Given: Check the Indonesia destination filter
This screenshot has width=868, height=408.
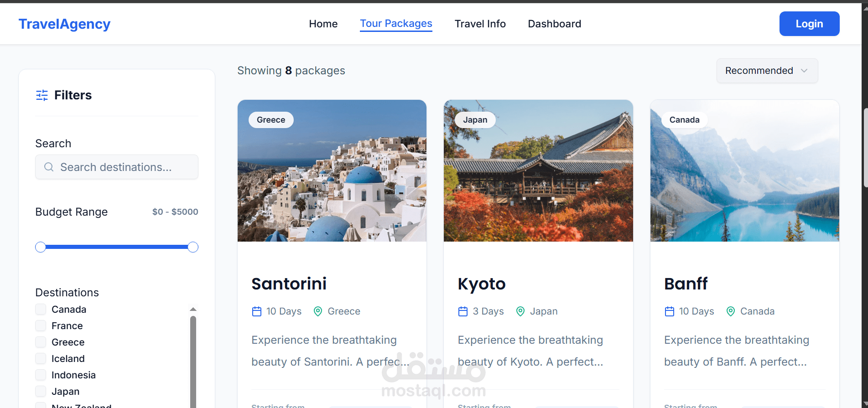Looking at the screenshot, I should (x=40, y=375).
